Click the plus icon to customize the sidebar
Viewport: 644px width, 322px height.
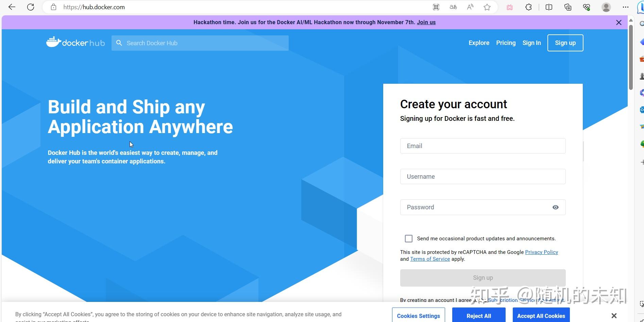pyautogui.click(x=642, y=162)
